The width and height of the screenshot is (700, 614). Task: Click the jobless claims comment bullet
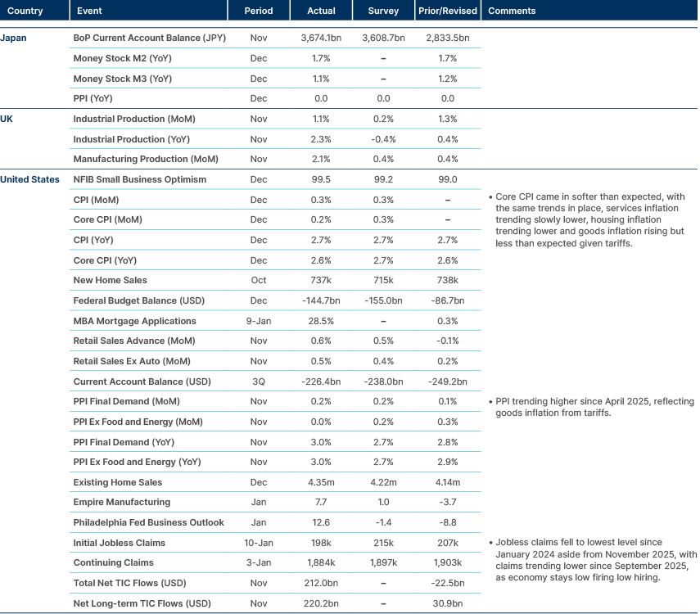(589, 558)
